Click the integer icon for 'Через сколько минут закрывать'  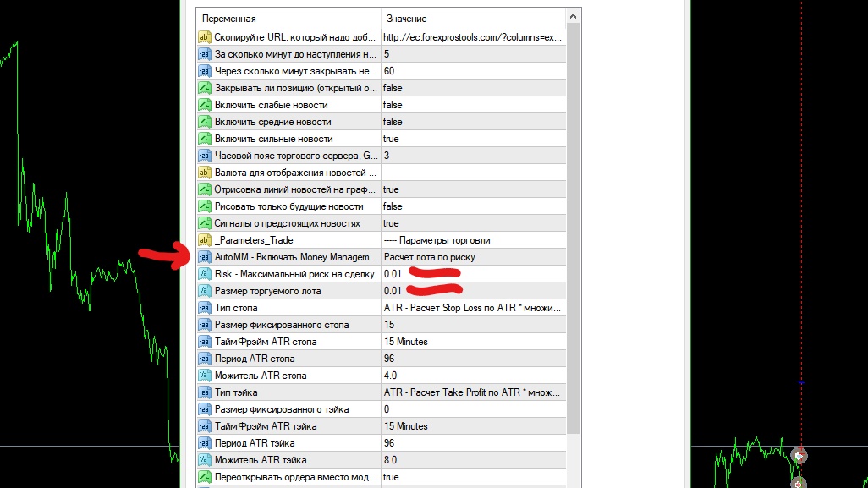(204, 71)
